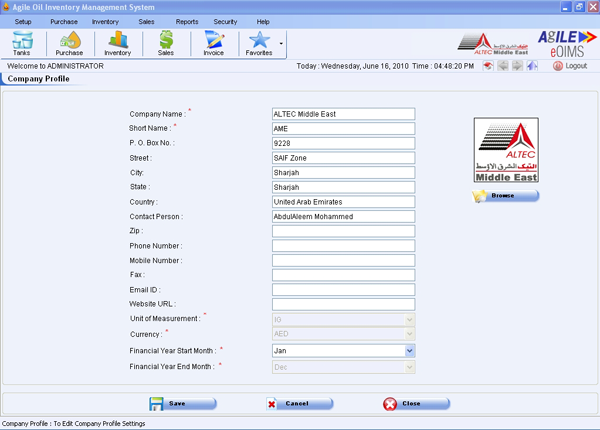This screenshot has width=600, height=430.
Task: Open the Inventory toolbar icon
Action: [x=117, y=43]
